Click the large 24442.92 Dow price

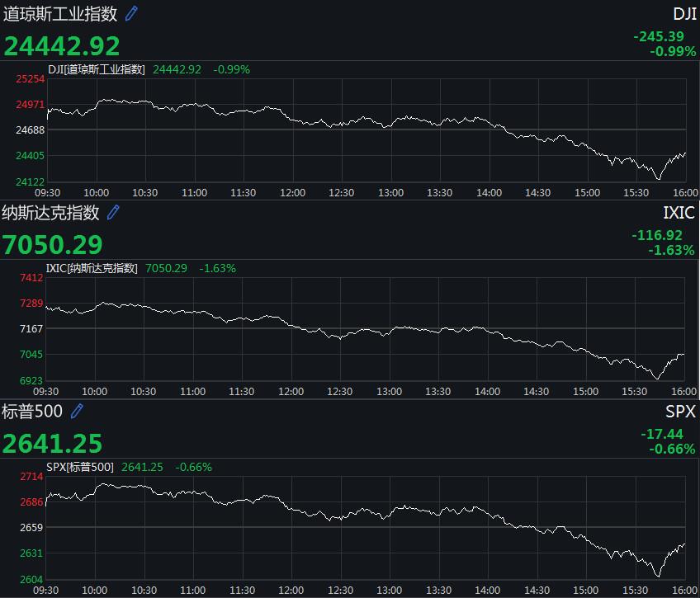62,45
